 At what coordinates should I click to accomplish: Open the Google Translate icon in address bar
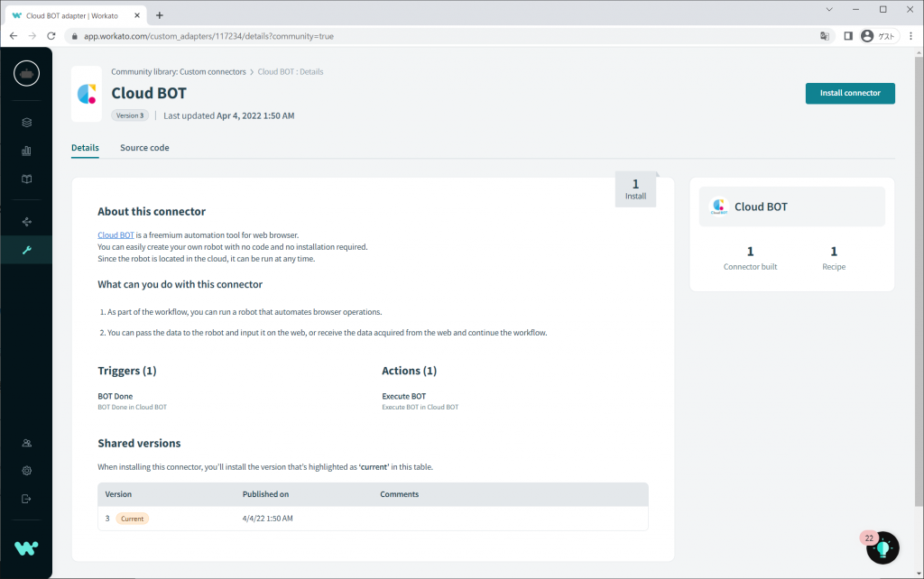pos(825,36)
